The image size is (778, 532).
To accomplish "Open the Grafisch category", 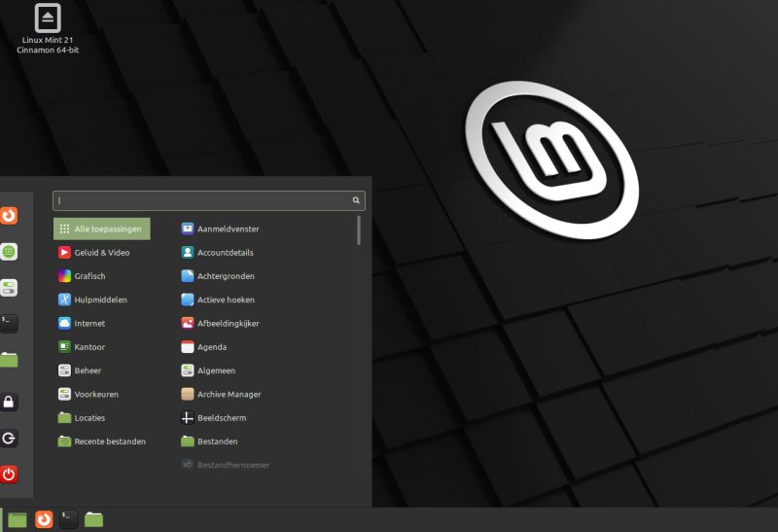I will (89, 276).
